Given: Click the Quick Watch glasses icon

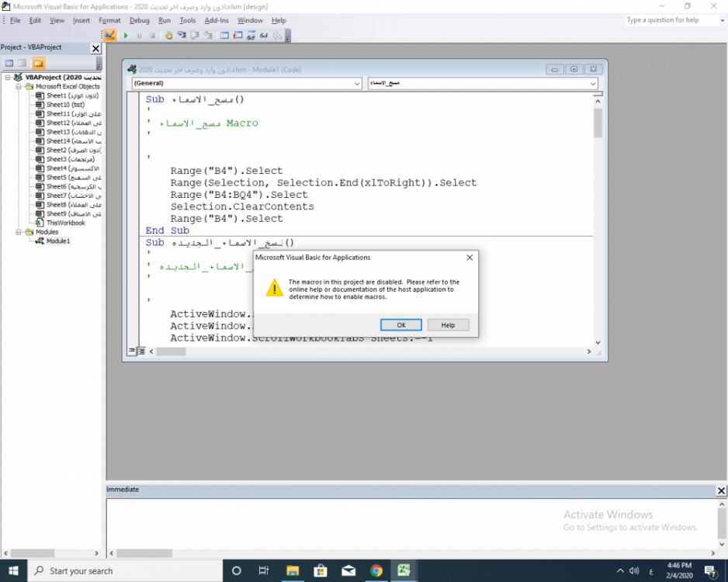Looking at the screenshot, I should click(264, 35).
